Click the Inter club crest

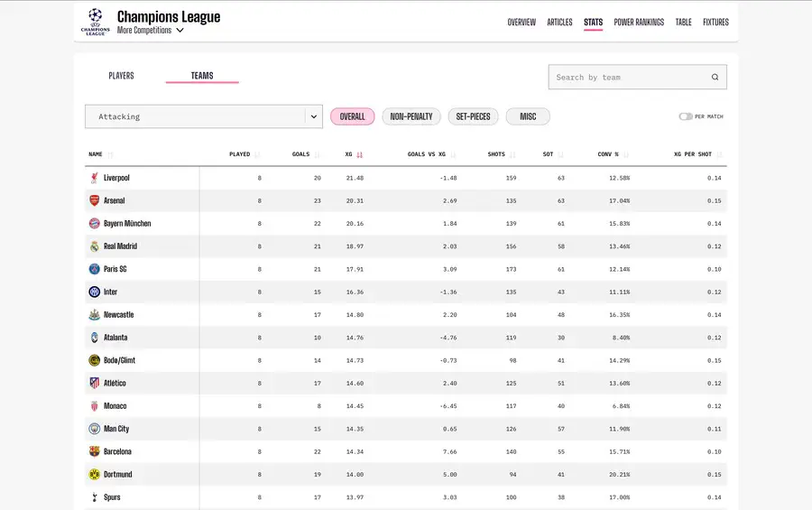click(94, 292)
